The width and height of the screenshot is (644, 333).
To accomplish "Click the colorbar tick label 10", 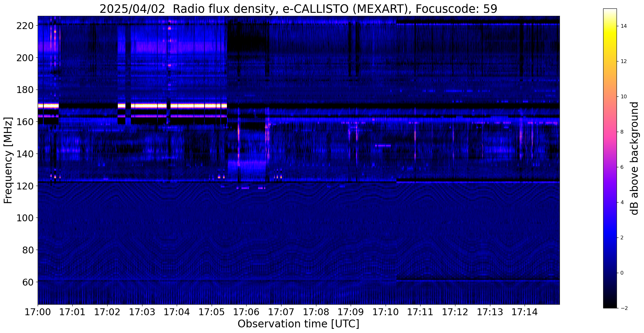I will [x=624, y=97].
